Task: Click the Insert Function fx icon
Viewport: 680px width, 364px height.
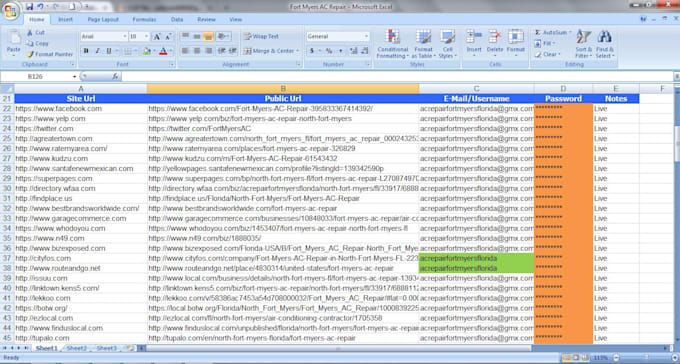Action: pos(115,76)
